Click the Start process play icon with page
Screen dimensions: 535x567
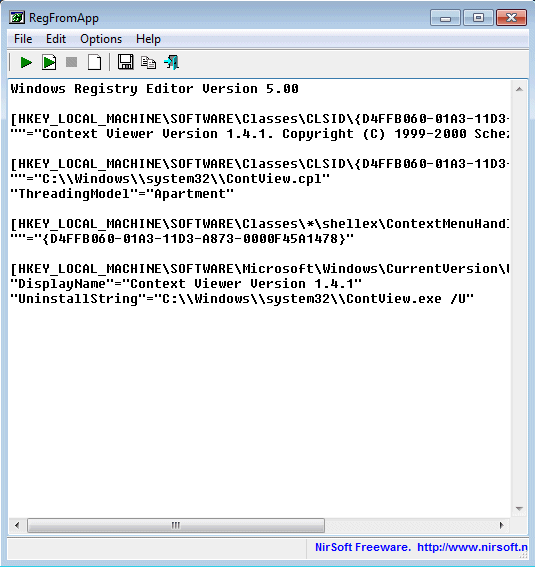pyautogui.click(x=49, y=63)
